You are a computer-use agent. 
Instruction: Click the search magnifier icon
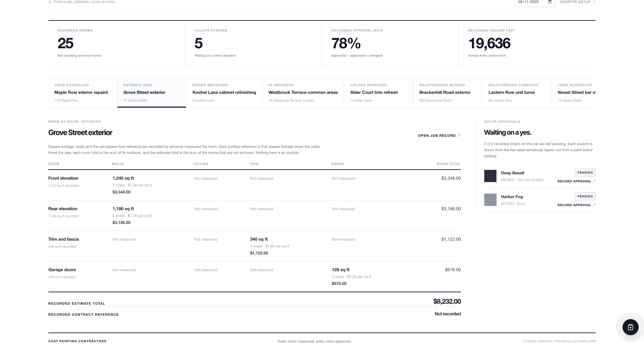[x=50, y=2]
